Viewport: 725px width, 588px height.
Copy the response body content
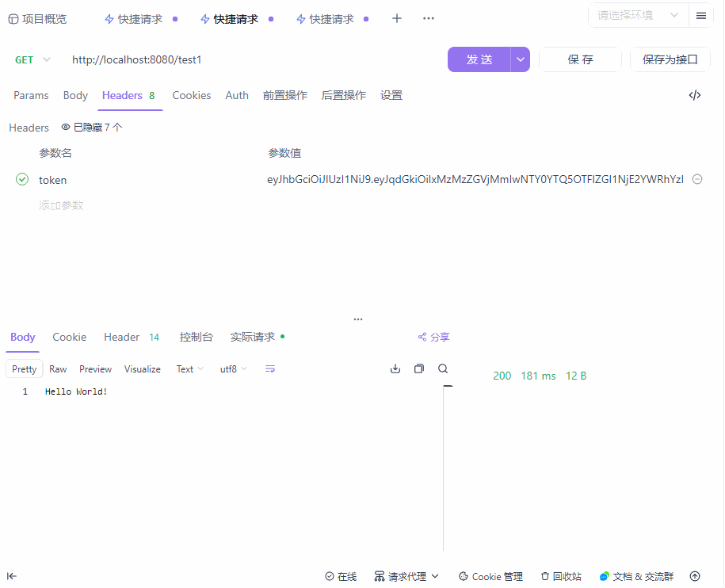point(419,368)
